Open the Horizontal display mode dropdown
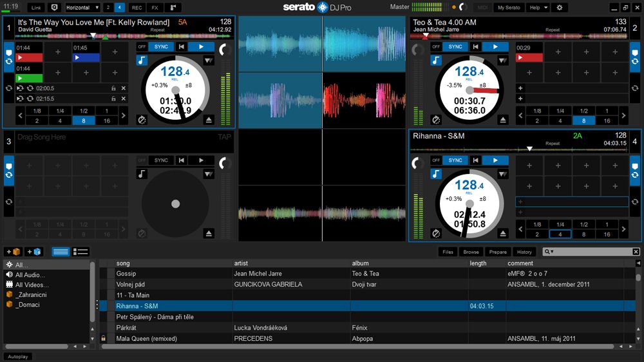Screen dimensions: 644x362 pos(82,8)
